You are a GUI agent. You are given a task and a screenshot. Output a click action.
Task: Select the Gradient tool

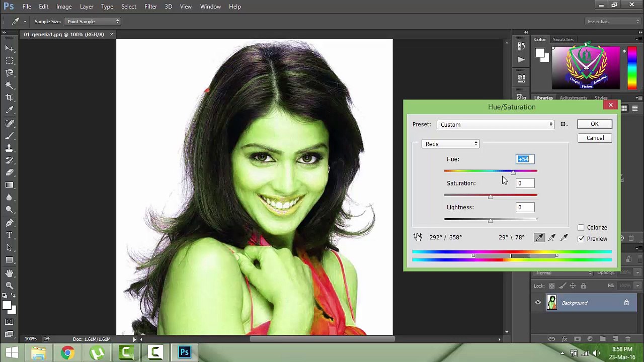[9, 185]
